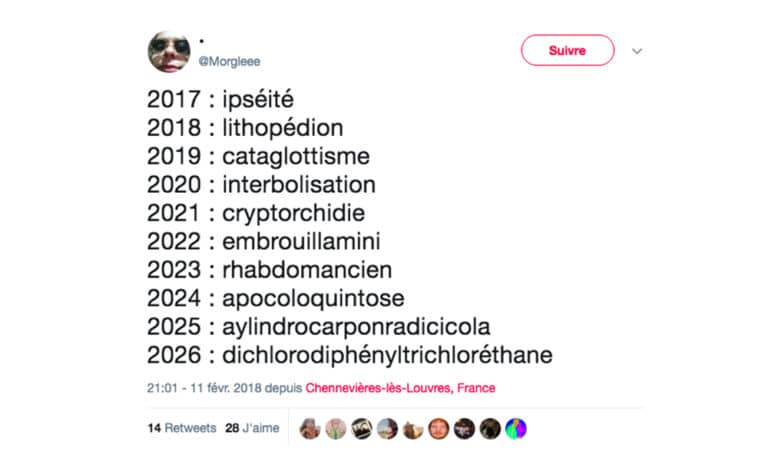Click the tweet line "2017 : ipséité"
Screen dimensions: 768x461
tap(220, 100)
